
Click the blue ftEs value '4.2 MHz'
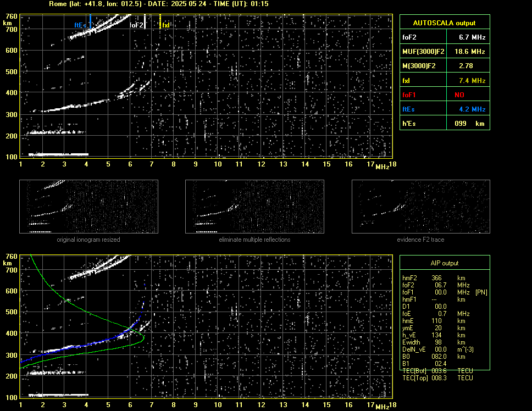(472, 109)
